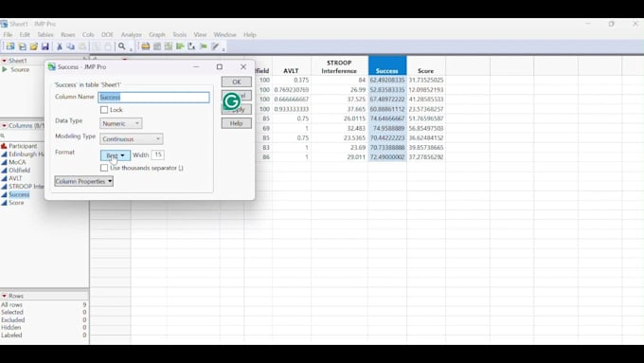The image size is (644, 363).
Task: Select Success in the Columns list
Action: pos(19,194)
